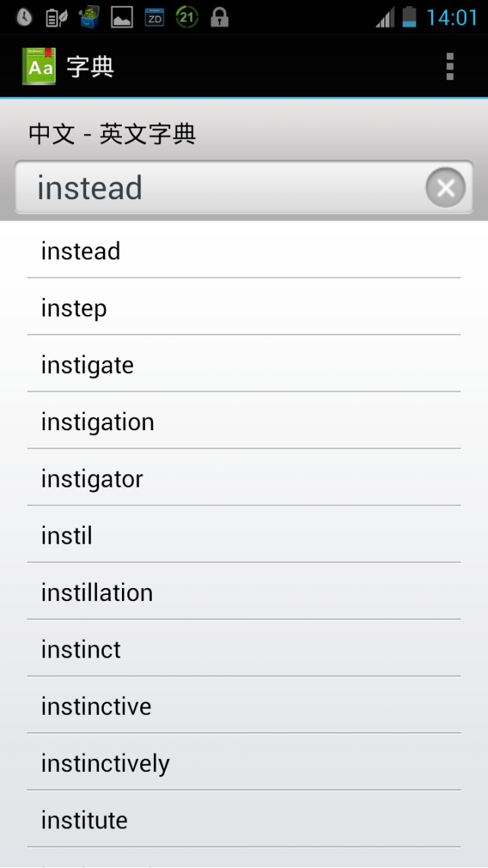Tap the green 21 circle status icon
Screen dimensions: 488x868
tap(187, 18)
